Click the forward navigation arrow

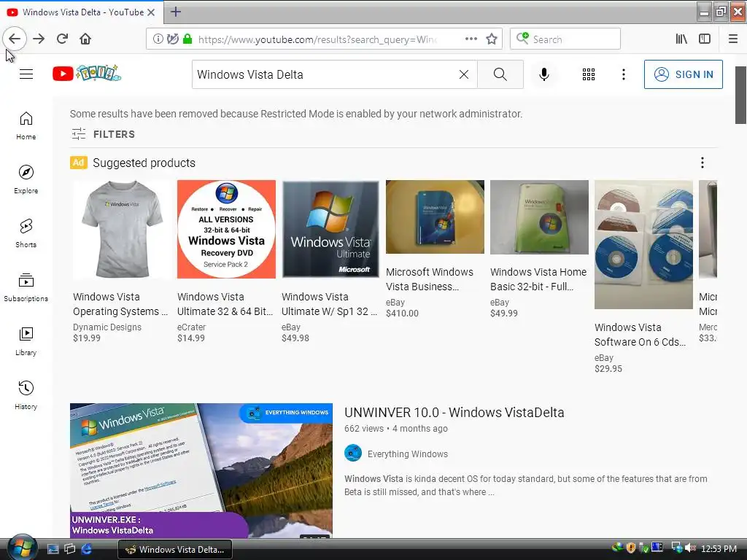click(x=39, y=39)
